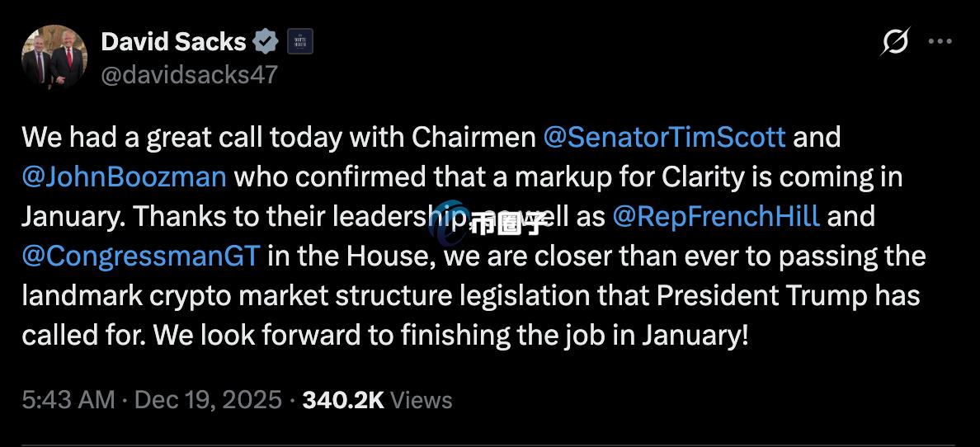The width and height of the screenshot is (980, 447).
Task: Click the Views label
Action: 421,400
